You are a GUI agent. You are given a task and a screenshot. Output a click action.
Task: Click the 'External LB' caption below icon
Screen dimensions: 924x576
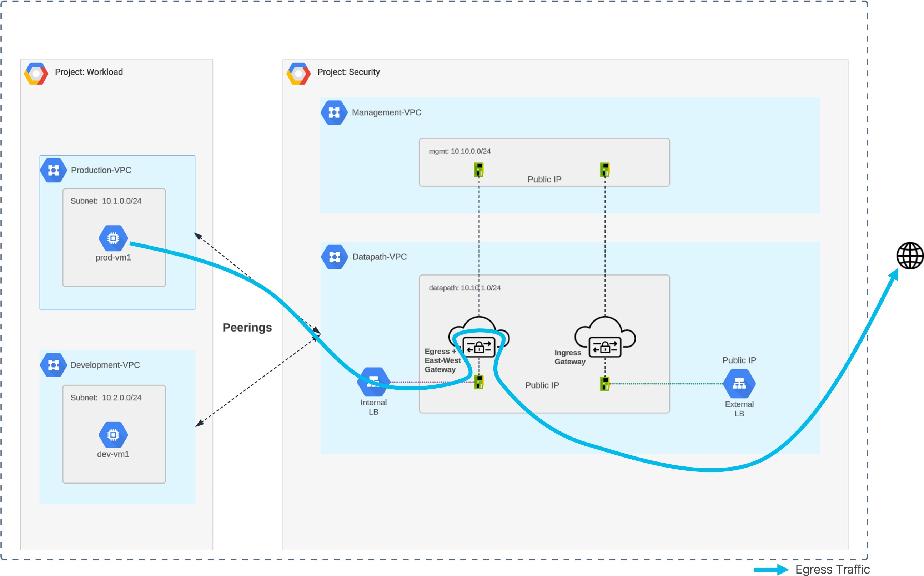click(739, 409)
